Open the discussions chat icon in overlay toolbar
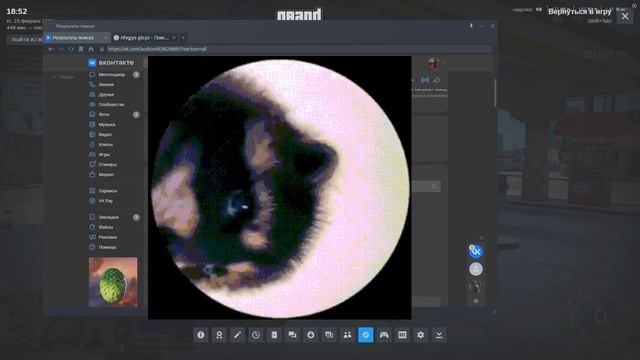The image size is (640, 360). [x=292, y=335]
